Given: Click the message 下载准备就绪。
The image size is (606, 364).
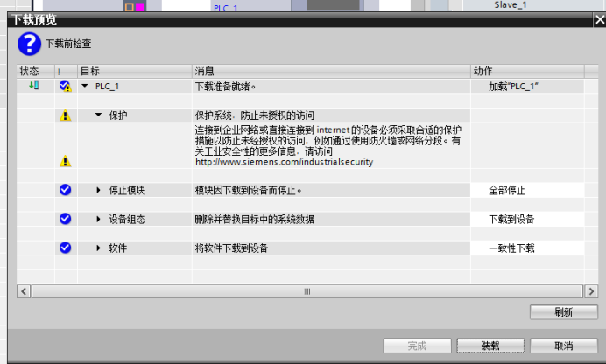Looking at the screenshot, I should pyautogui.click(x=225, y=87).
